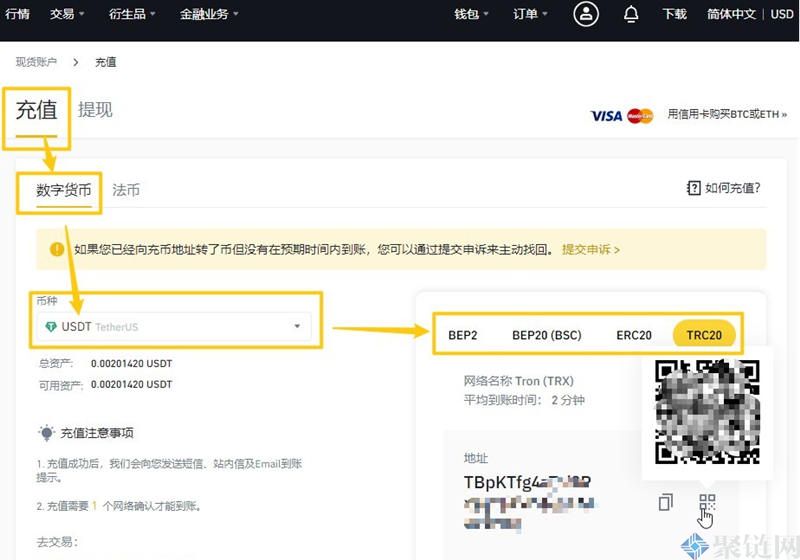This screenshot has width=800, height=560.
Task: Click the lightbulb icon beside 充值注意事项
Action: tap(46, 433)
